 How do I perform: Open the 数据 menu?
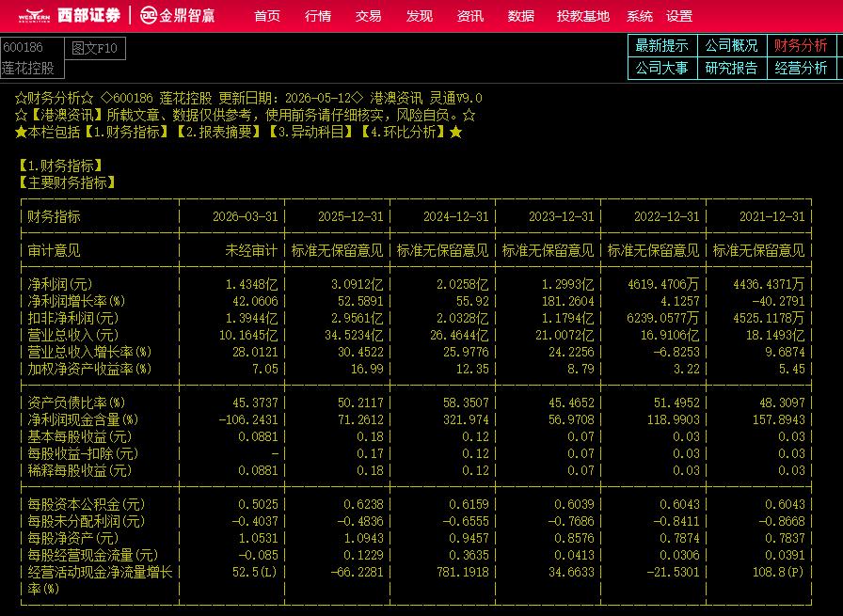(x=521, y=16)
